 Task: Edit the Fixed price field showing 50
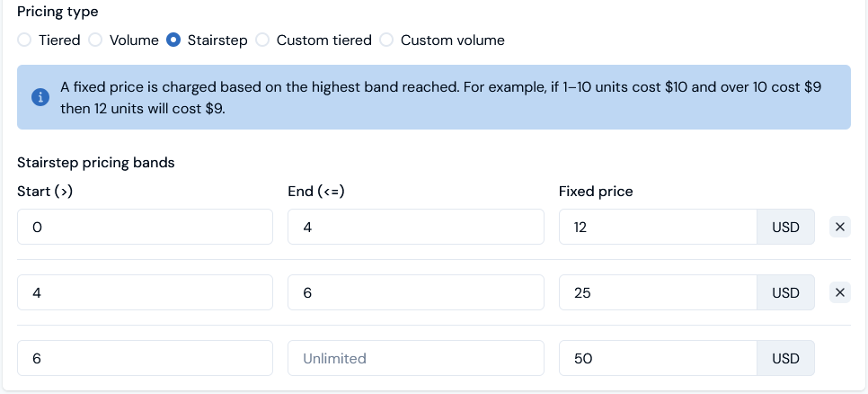[658, 358]
